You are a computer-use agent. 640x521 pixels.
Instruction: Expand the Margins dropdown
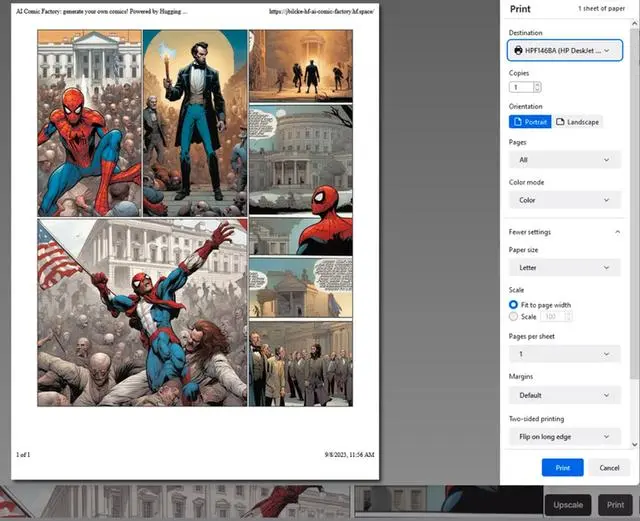tap(564, 395)
